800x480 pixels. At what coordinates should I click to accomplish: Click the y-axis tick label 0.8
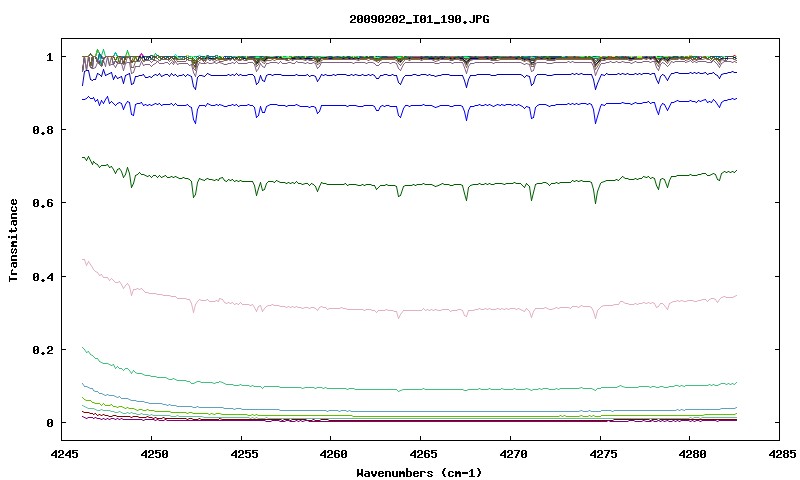[43, 130]
